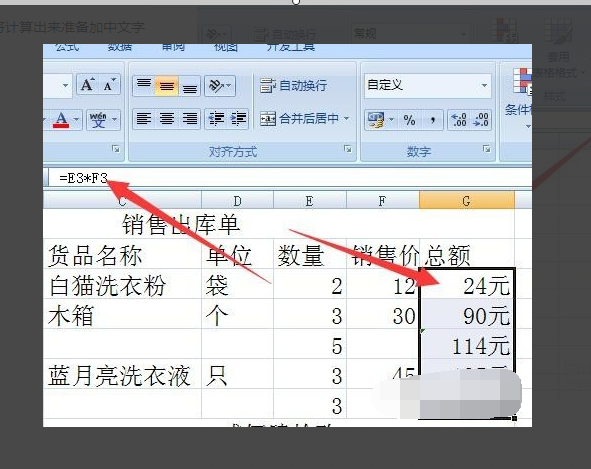Open 常规 format box in background window
This screenshot has width=591, height=469.
410,34
